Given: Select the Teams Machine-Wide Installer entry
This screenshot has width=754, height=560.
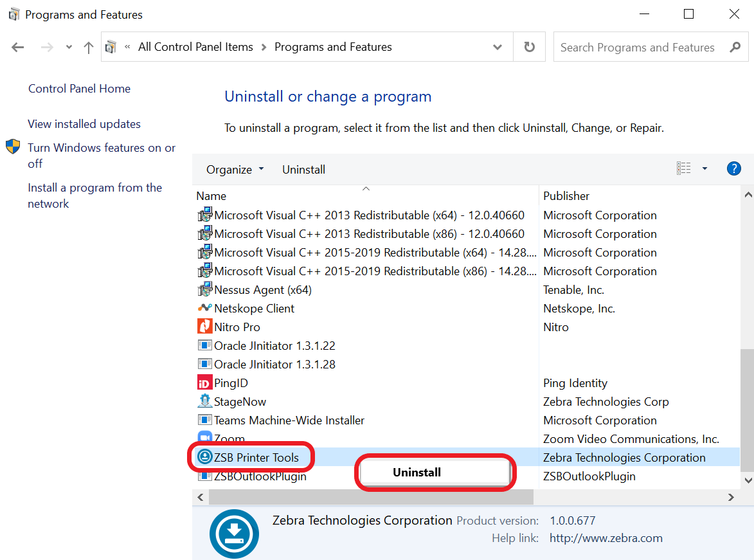Looking at the screenshot, I should [289, 420].
